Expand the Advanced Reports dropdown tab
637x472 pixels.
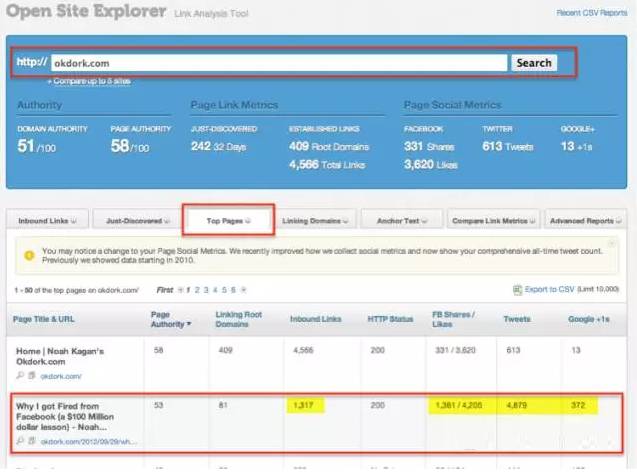585,221
